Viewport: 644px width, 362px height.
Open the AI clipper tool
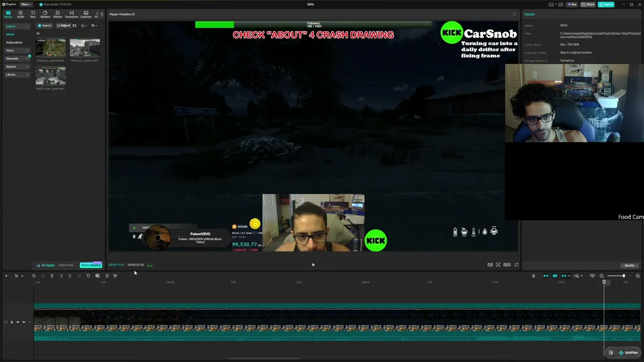[45, 265]
